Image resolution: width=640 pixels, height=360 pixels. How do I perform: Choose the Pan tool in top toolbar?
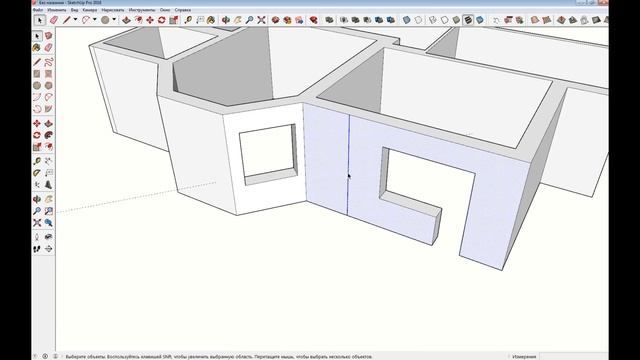click(238, 20)
